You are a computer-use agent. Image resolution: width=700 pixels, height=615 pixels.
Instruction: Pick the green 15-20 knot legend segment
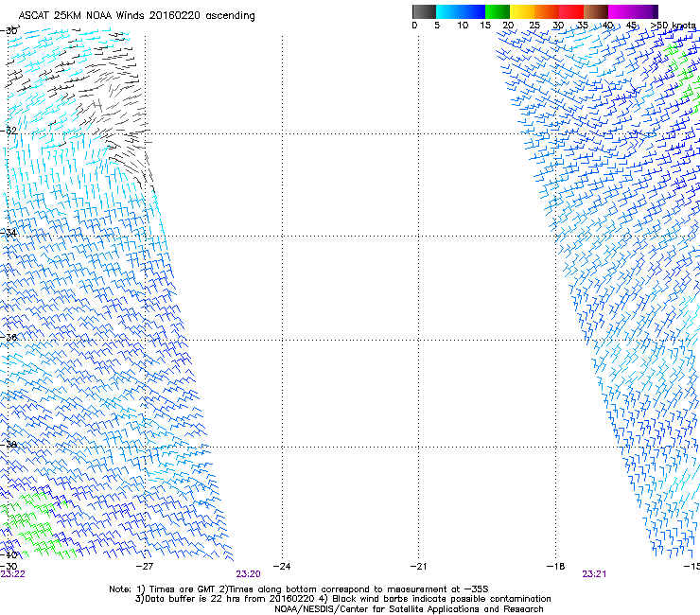pyautogui.click(x=498, y=11)
